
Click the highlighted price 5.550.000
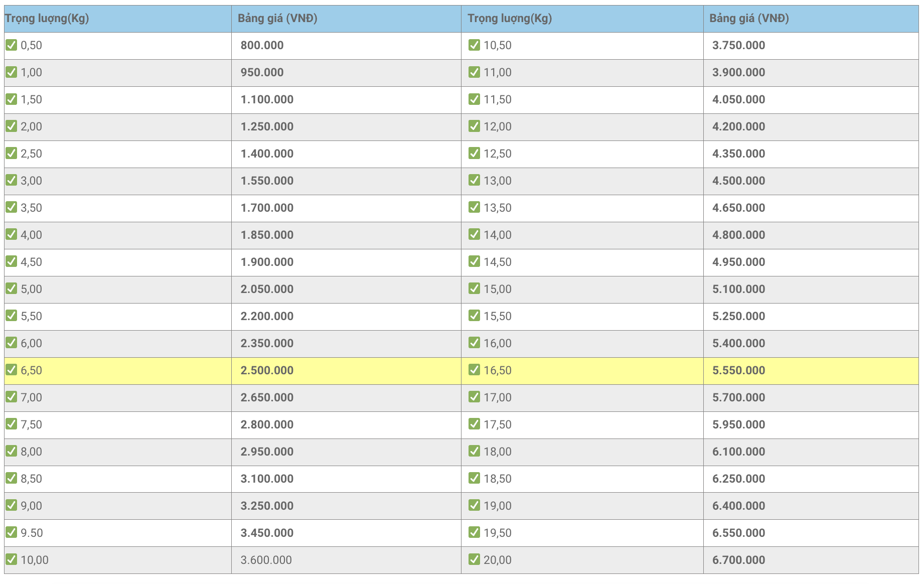tap(739, 370)
